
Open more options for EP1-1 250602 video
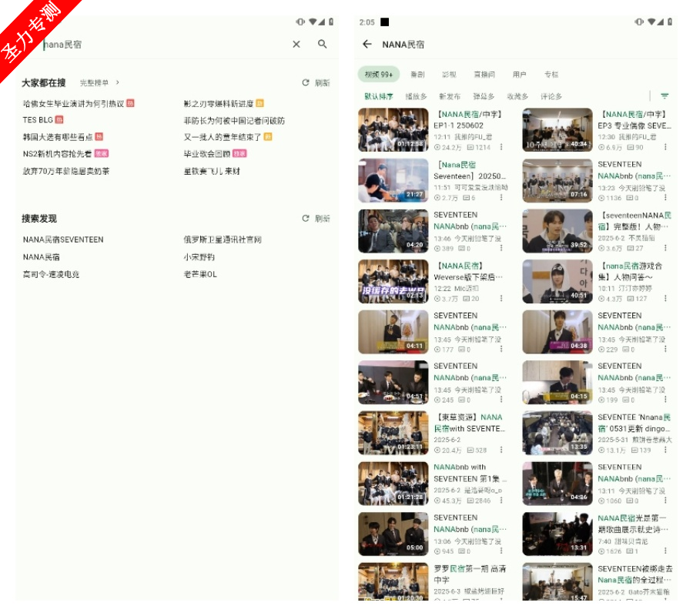pyautogui.click(x=501, y=147)
